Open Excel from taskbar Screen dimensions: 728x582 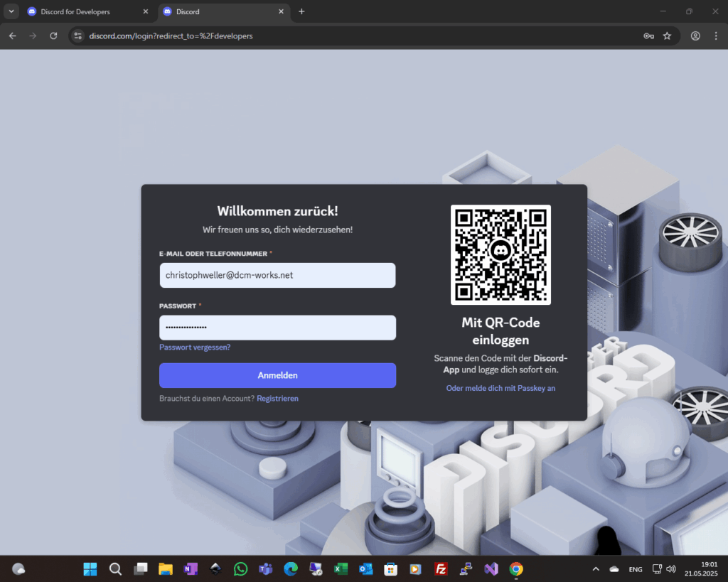click(341, 569)
